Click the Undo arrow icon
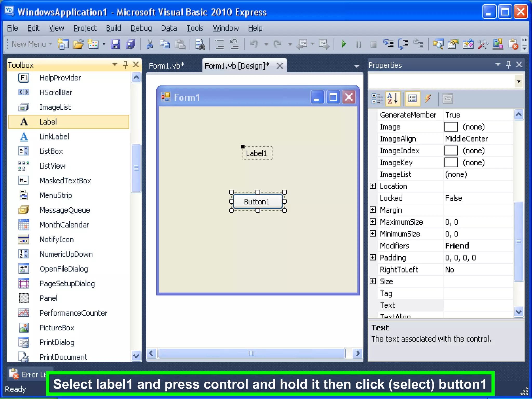Viewport: 532px width, 399px height. click(254, 44)
